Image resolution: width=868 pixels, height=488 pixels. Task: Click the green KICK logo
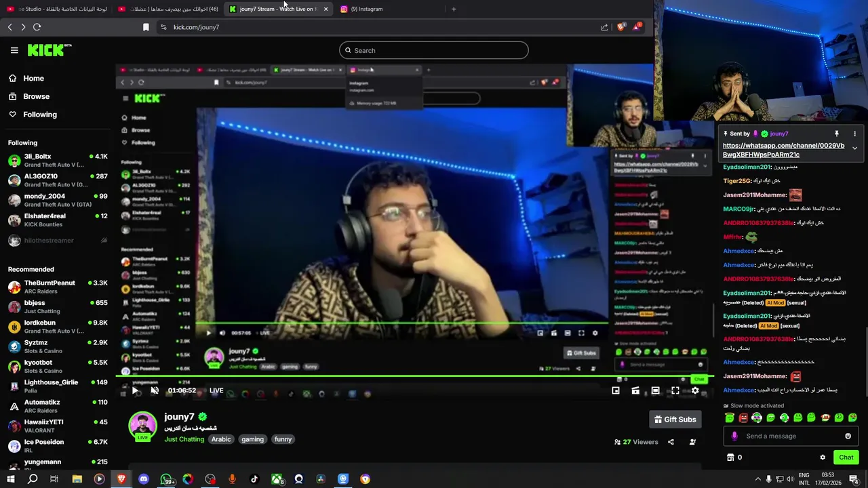pyautogui.click(x=49, y=50)
